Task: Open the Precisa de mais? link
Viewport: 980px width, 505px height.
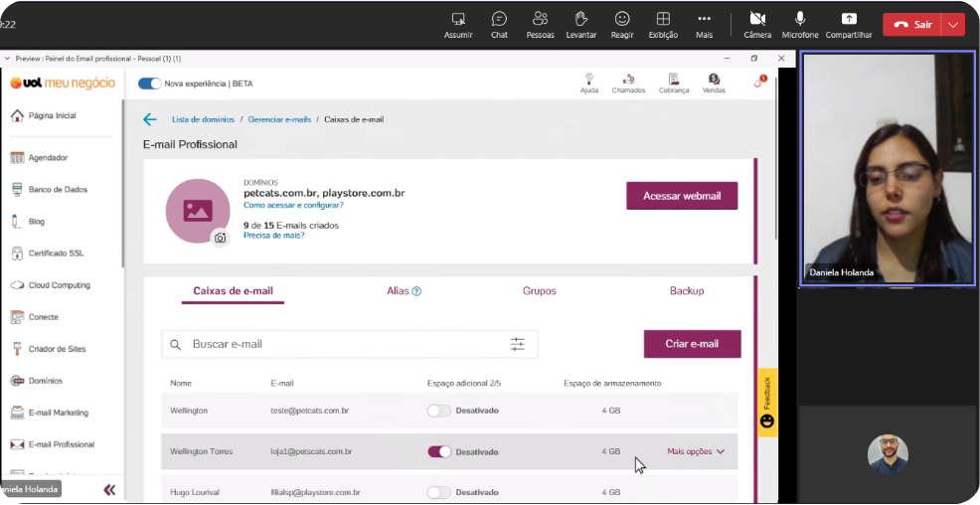Action: [x=273, y=236]
